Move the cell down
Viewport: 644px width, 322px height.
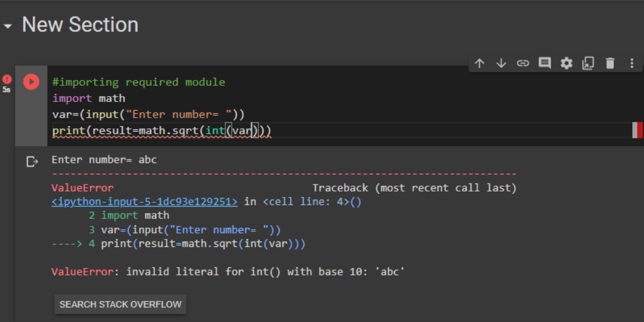coord(501,63)
